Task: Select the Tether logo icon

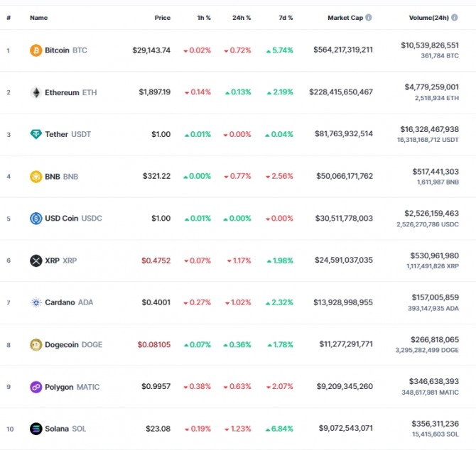Action: pyautogui.click(x=36, y=134)
